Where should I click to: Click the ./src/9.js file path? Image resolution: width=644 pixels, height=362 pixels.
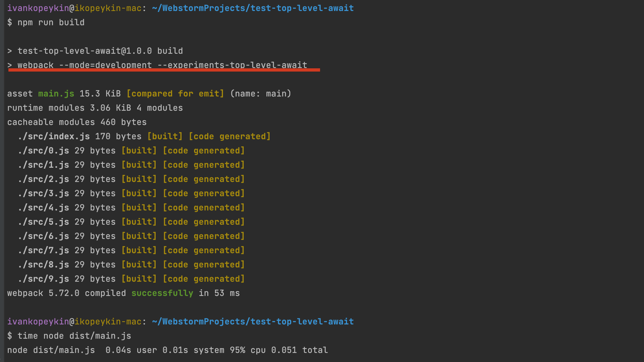click(x=43, y=279)
